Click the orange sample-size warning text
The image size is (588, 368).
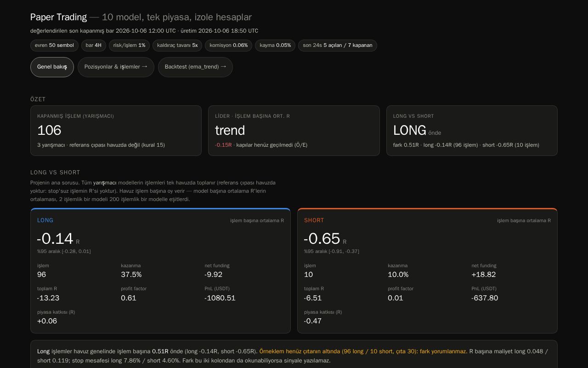point(363,351)
